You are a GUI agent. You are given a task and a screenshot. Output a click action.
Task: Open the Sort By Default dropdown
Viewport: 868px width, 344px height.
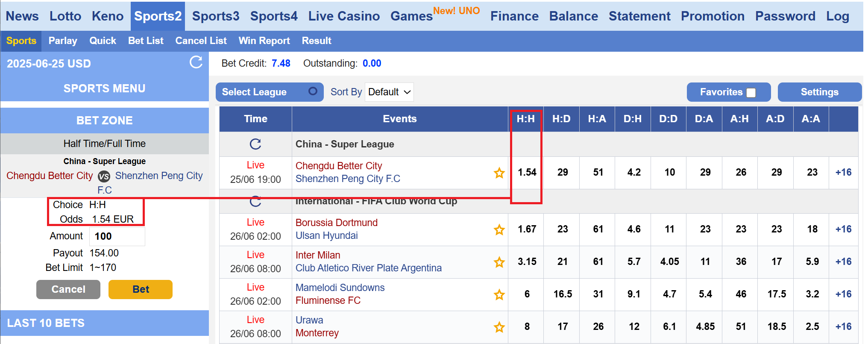click(389, 92)
